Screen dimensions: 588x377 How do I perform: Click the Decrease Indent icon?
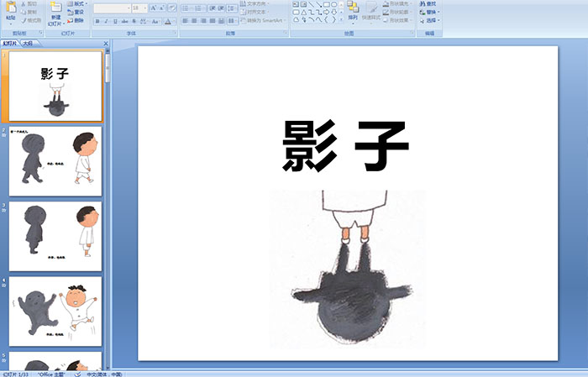pyautogui.click(x=213, y=8)
